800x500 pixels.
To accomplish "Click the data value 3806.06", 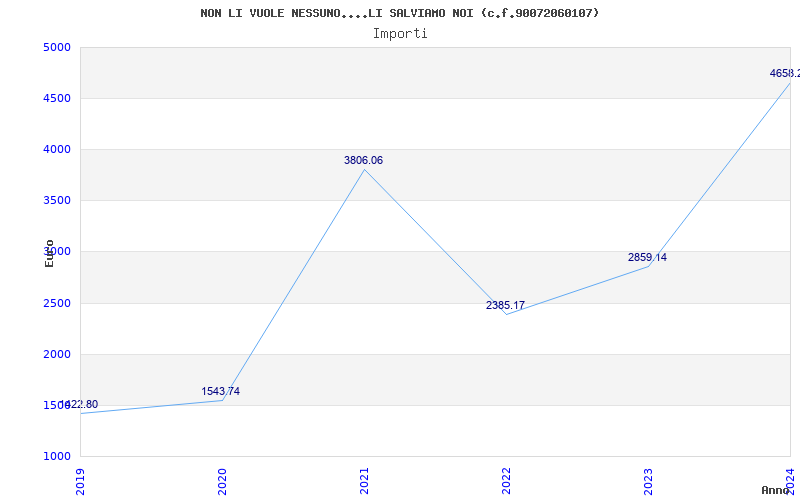I will [x=363, y=160].
